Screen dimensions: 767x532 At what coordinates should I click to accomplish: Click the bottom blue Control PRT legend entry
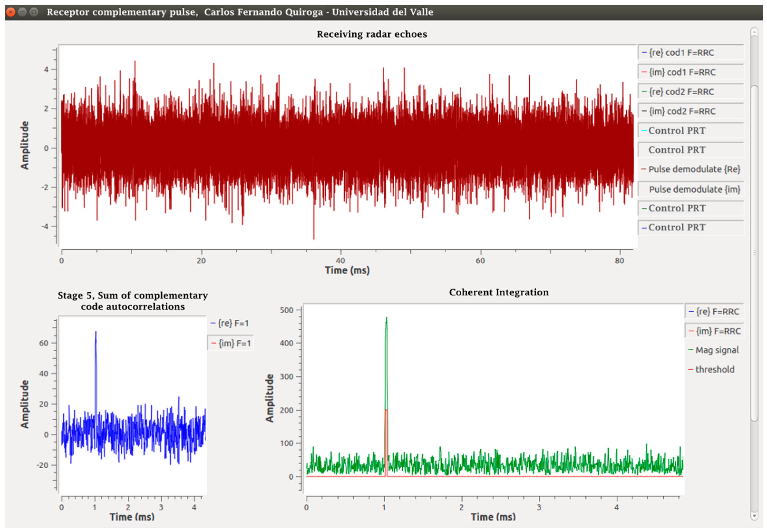677,227
